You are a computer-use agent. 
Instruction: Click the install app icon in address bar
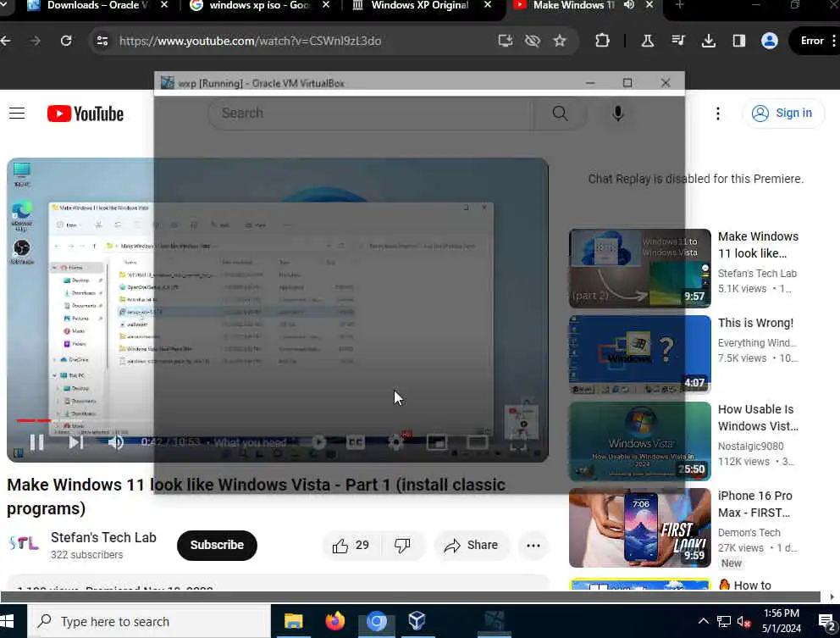coord(505,41)
